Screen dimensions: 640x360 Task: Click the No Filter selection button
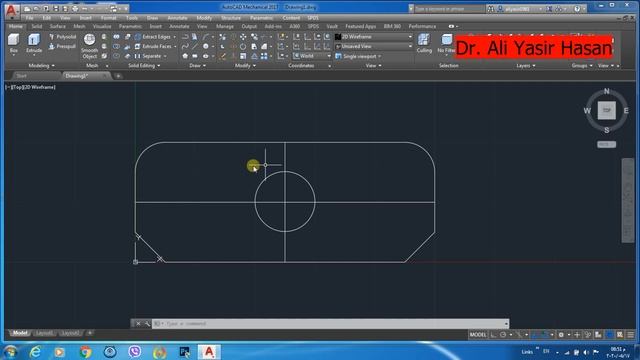pos(446,44)
